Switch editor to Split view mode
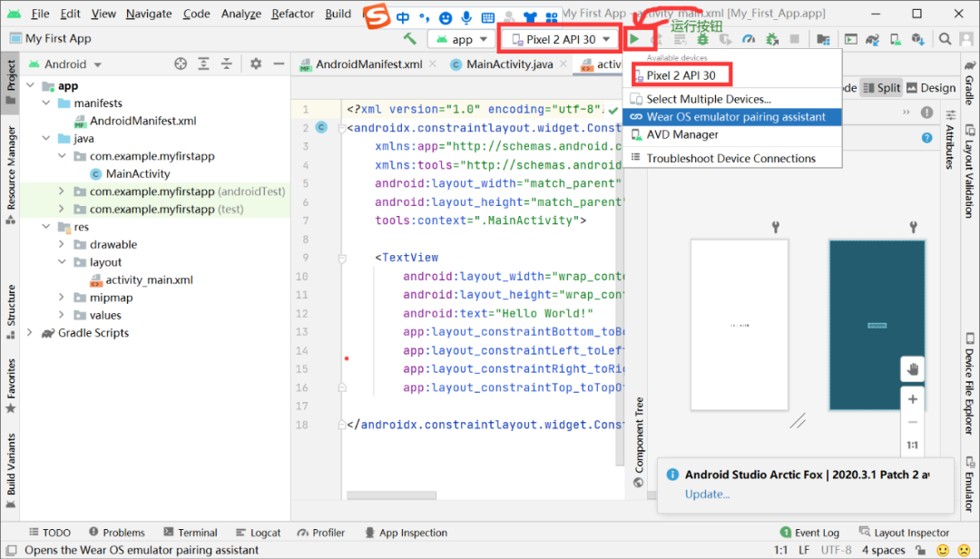980x559 pixels. coord(881,88)
